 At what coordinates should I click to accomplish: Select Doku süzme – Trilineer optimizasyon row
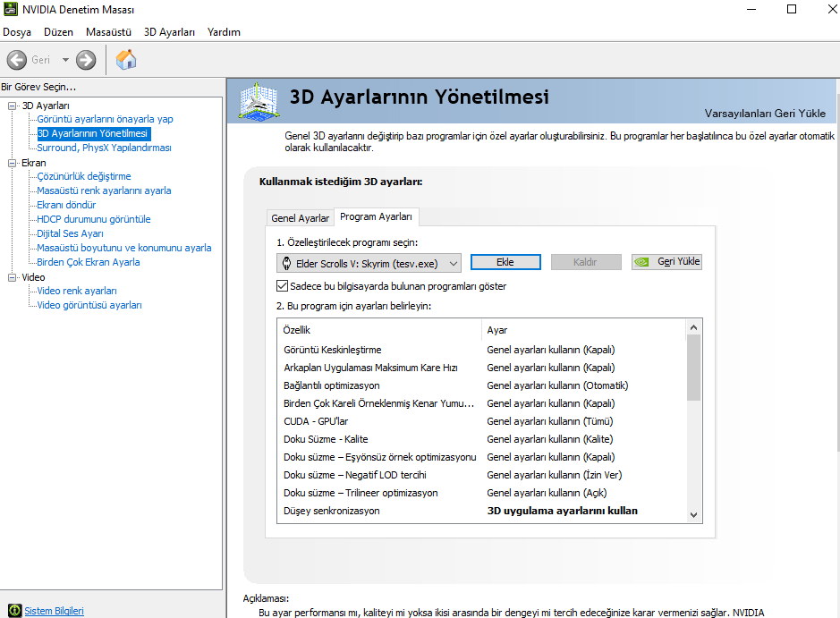coord(481,493)
